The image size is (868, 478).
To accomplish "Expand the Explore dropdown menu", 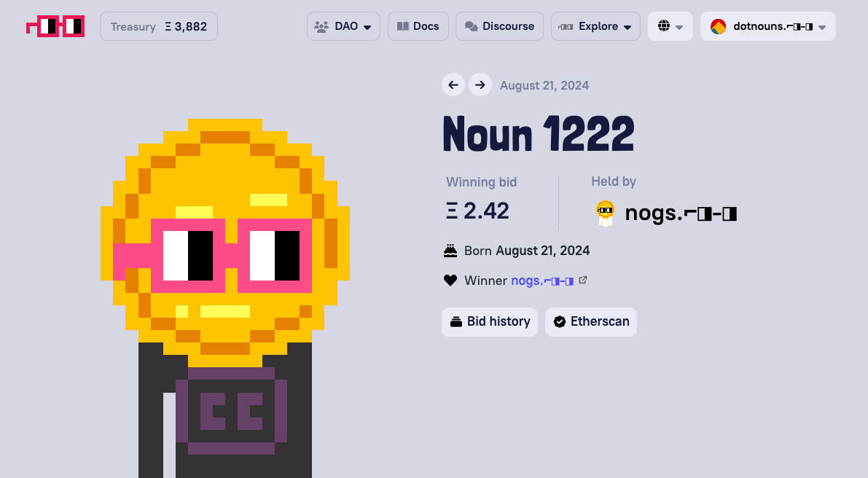I will 595,26.
